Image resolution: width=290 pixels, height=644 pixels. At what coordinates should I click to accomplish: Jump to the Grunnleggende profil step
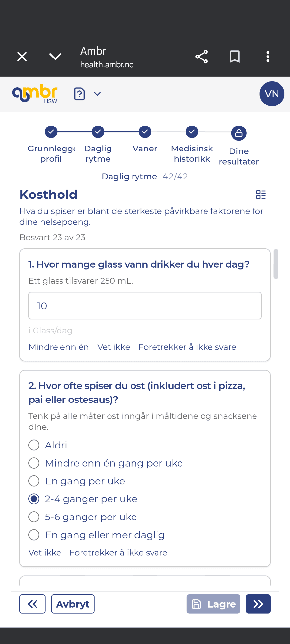pos(51,132)
